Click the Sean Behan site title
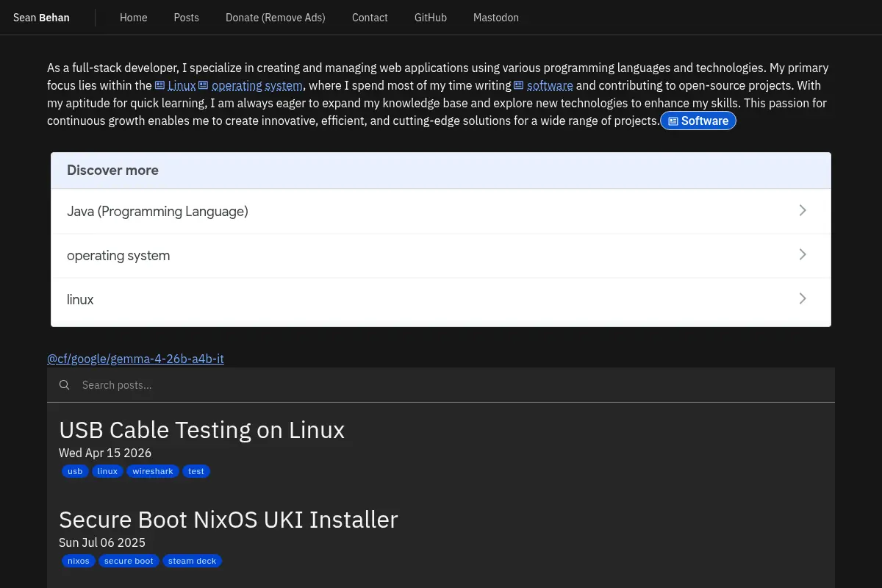Image resolution: width=882 pixels, height=588 pixels. pos(41,18)
